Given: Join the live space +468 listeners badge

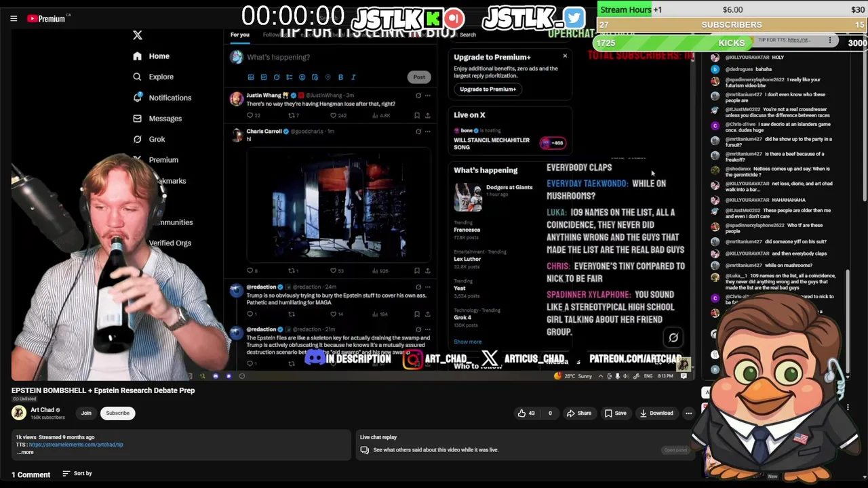Looking at the screenshot, I should click(553, 143).
